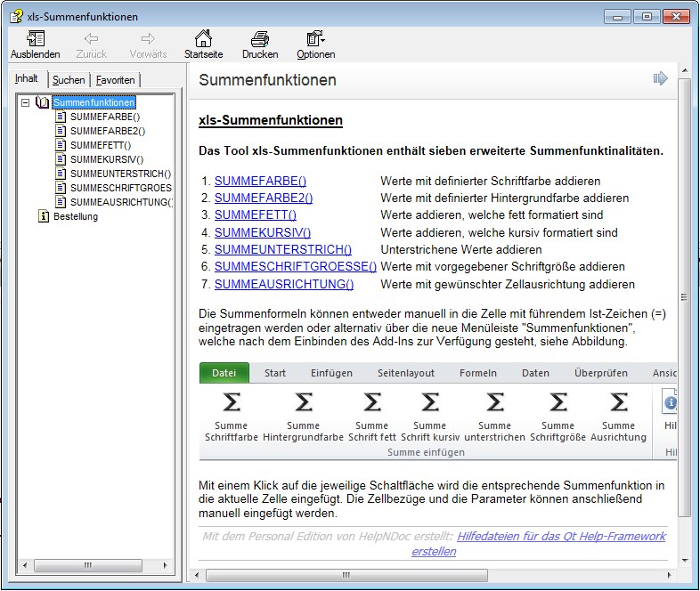This screenshot has width=700, height=591.
Task: Click the help window title bar icon
Action: [17, 17]
